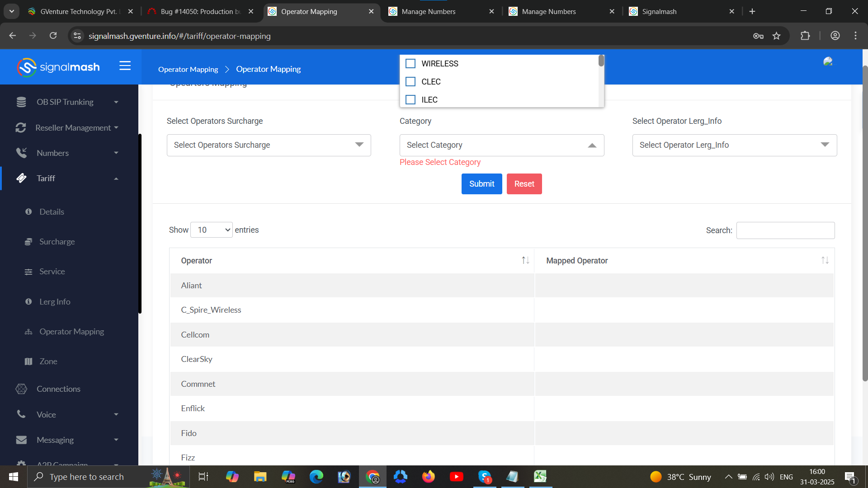Click the table Search input field
Screen dimensions: 868x488
click(785, 230)
